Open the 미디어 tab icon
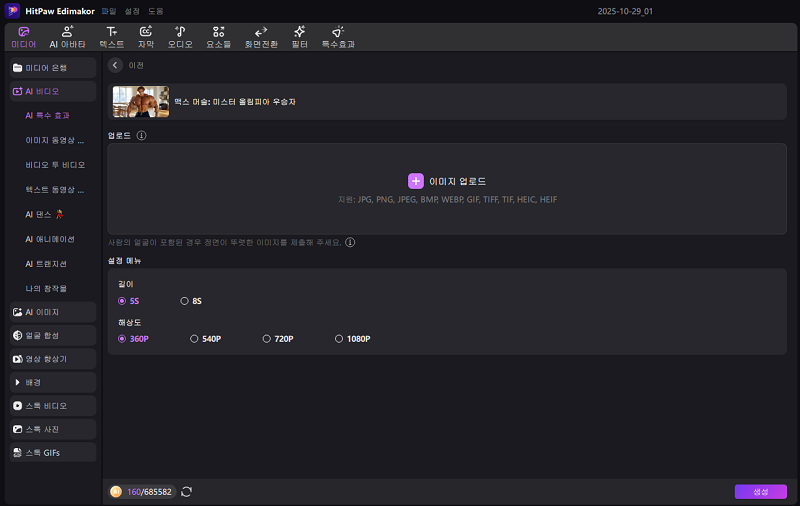This screenshot has height=506, width=800. 23,32
